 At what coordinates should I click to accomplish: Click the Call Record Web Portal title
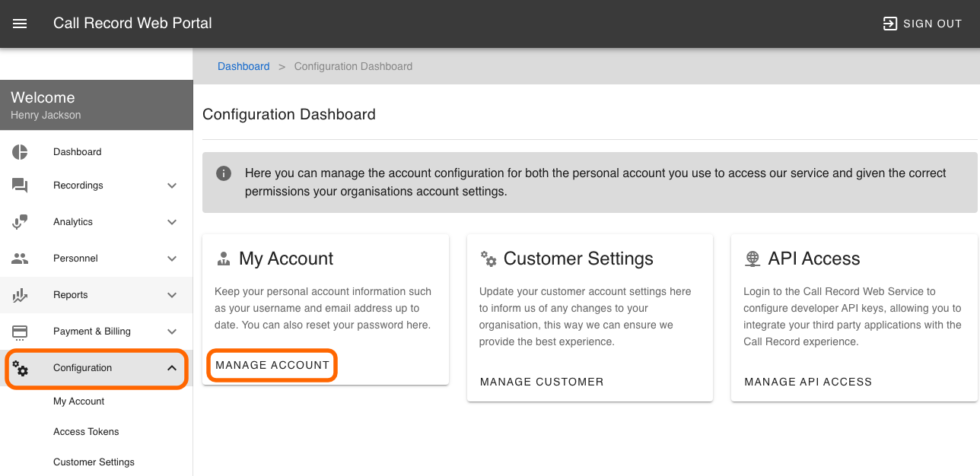pyautogui.click(x=132, y=24)
